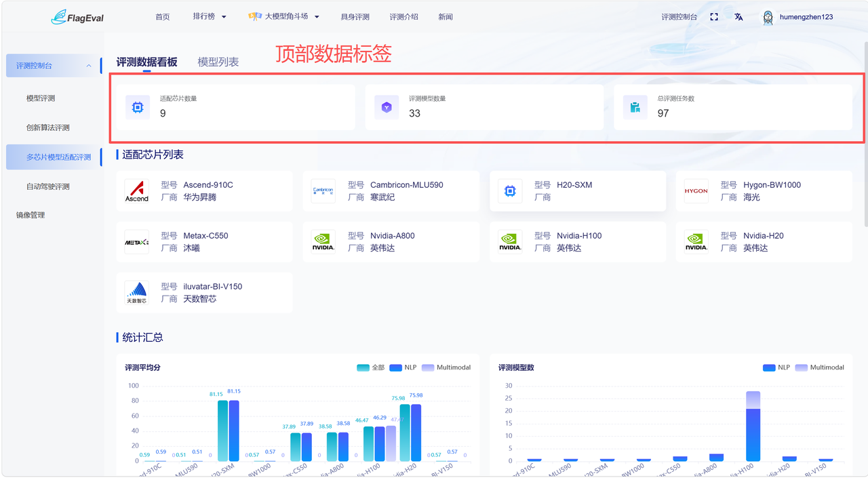Open the language translation icon

[738, 17]
